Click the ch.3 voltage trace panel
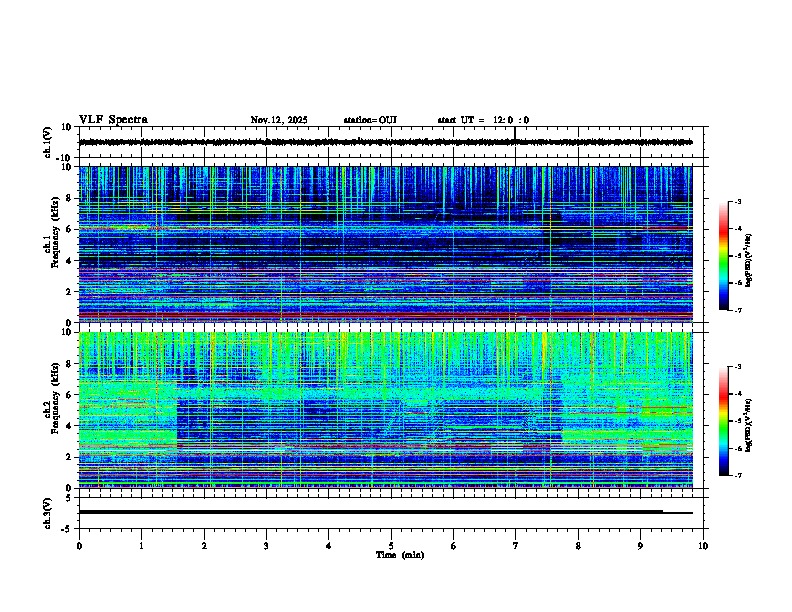The width and height of the screenshot is (792, 612). point(390,513)
